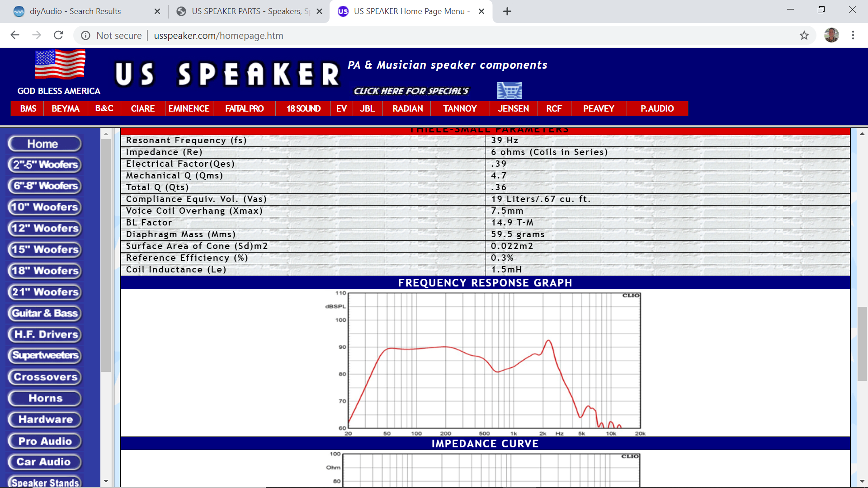The width and height of the screenshot is (868, 488).
Task: Click the main page scrollbar down arrow
Action: point(862,482)
